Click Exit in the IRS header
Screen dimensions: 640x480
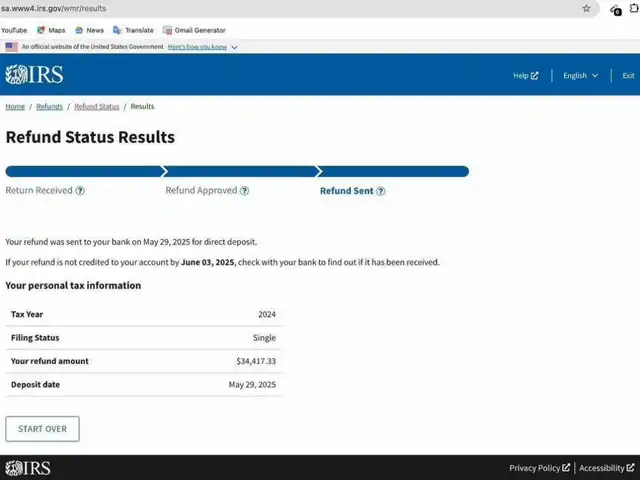coord(628,75)
